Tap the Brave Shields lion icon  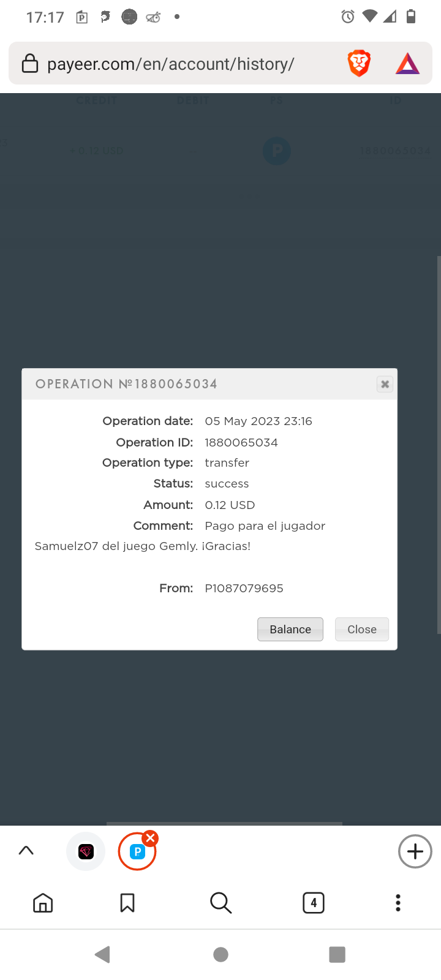pyautogui.click(x=359, y=63)
